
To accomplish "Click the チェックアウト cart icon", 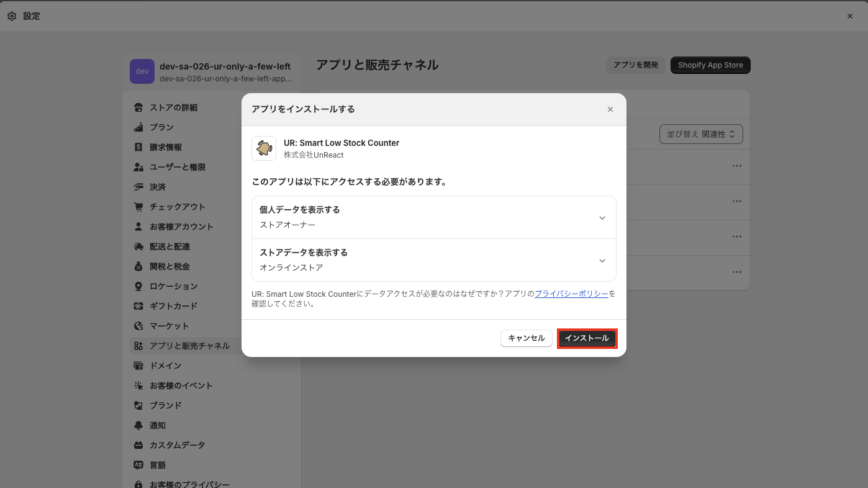I will pyautogui.click(x=138, y=207).
